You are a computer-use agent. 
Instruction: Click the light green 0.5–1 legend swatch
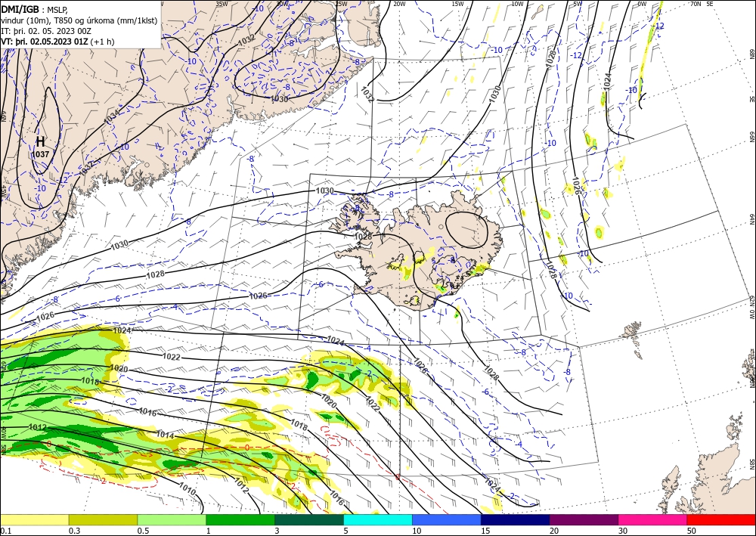click(172, 519)
